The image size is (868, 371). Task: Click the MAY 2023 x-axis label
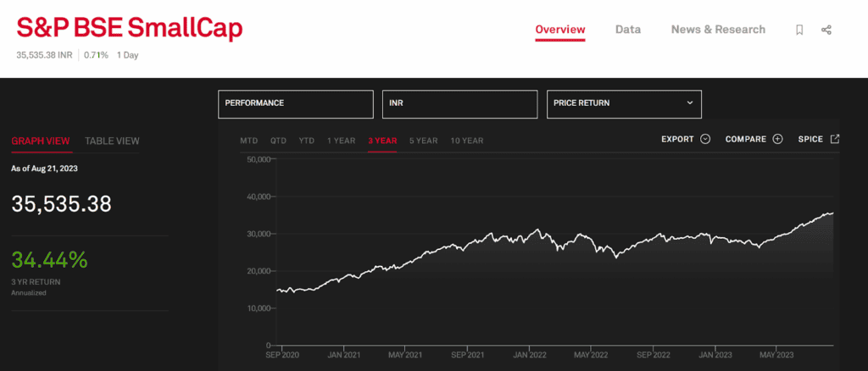776,354
